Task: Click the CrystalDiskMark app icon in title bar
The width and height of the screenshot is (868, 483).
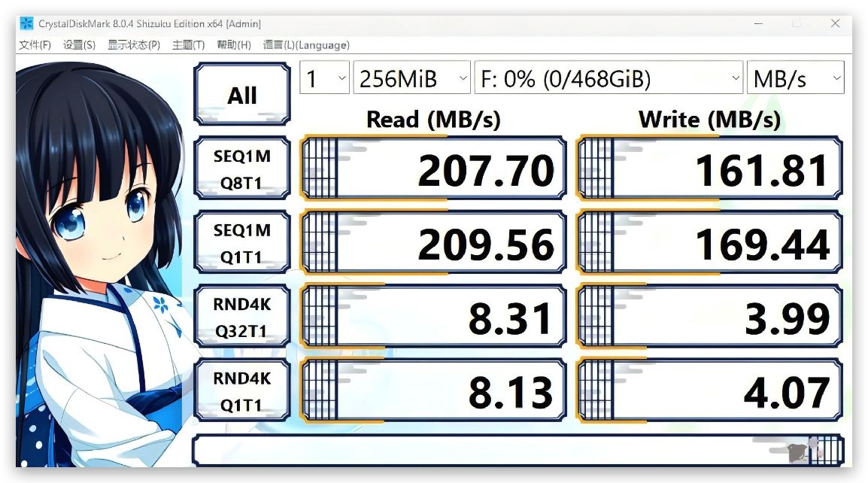Action: pos(26,23)
